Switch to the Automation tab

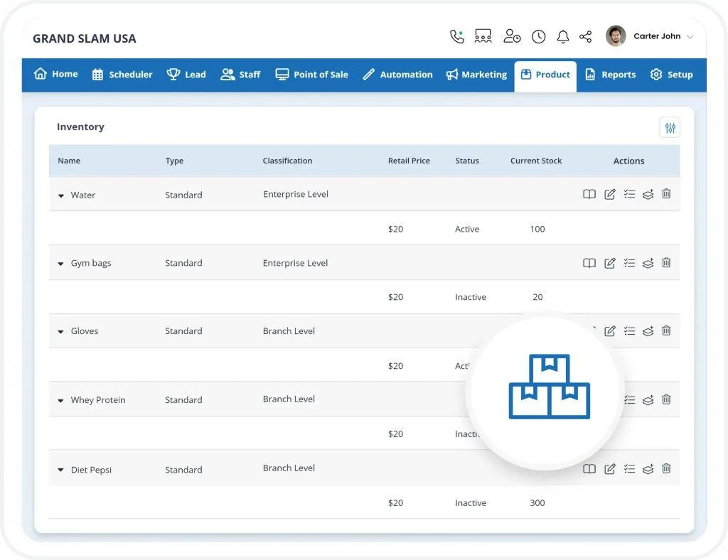[397, 75]
